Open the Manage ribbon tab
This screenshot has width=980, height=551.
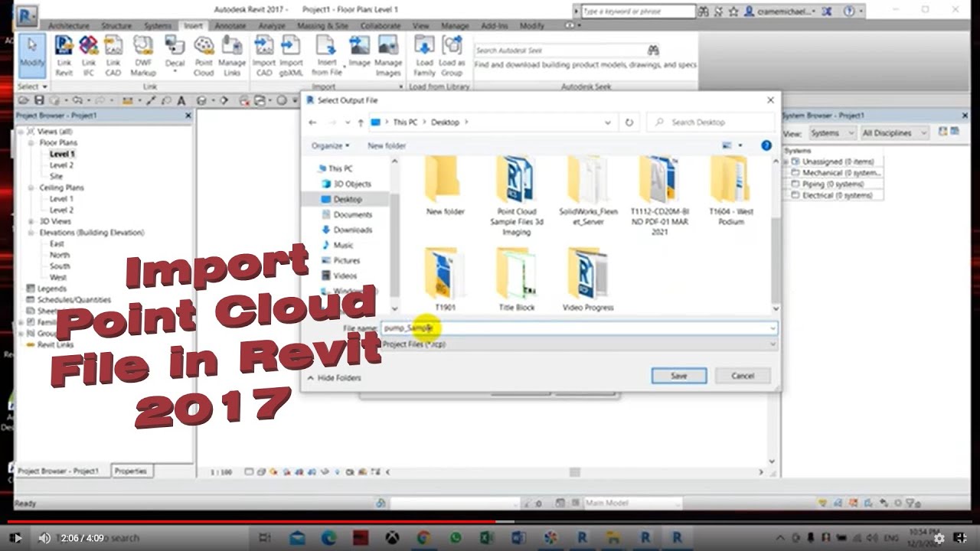455,26
